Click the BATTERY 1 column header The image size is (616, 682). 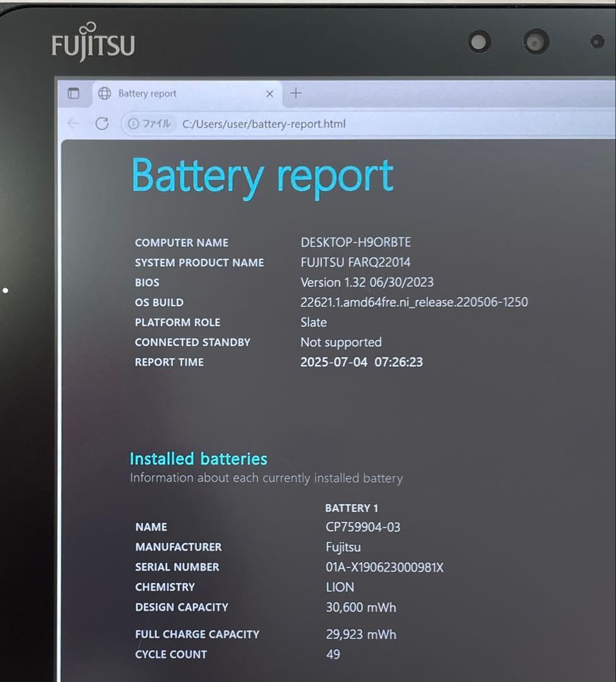pyautogui.click(x=352, y=508)
